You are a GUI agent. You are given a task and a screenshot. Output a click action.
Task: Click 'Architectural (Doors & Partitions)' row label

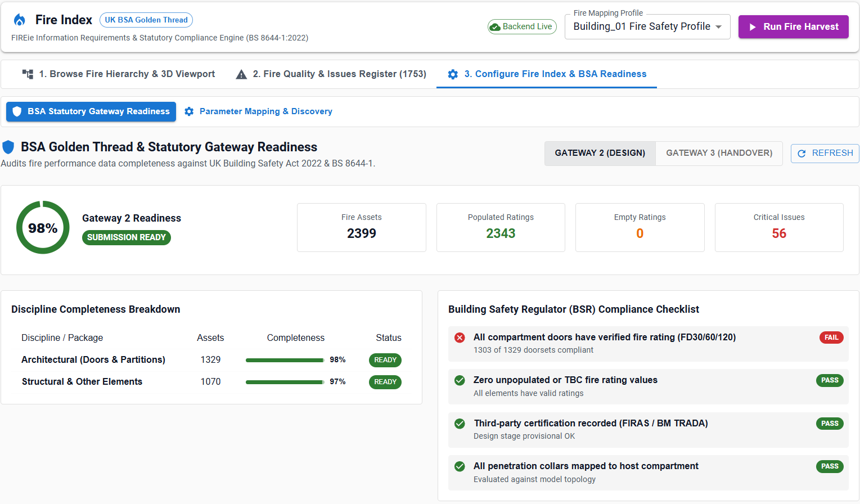pyautogui.click(x=93, y=360)
